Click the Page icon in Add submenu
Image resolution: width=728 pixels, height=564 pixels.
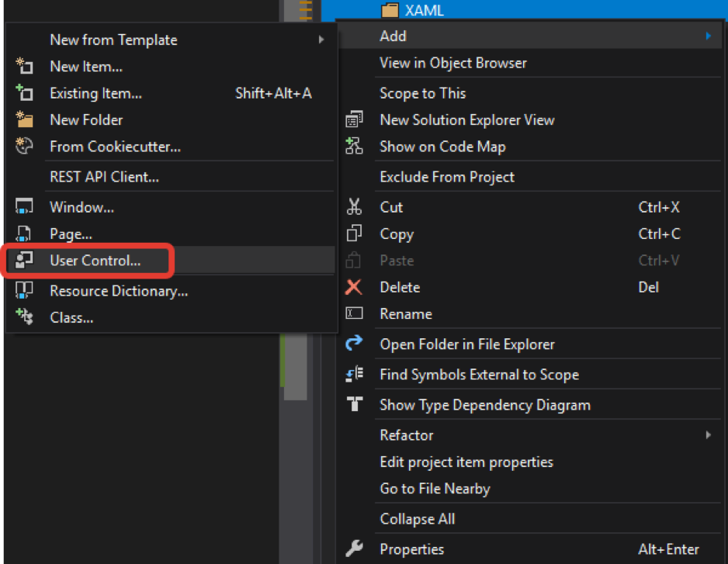(x=24, y=234)
